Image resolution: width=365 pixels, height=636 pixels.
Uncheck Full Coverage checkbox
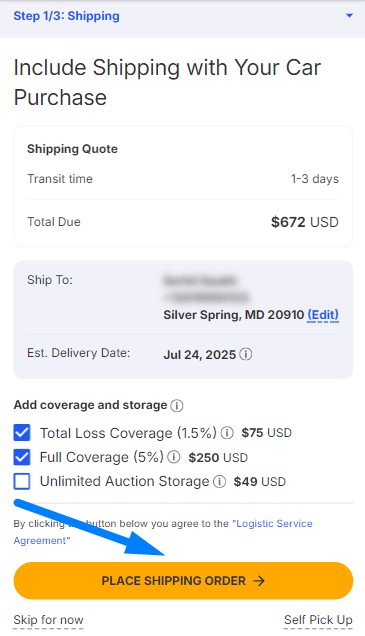coord(22,457)
